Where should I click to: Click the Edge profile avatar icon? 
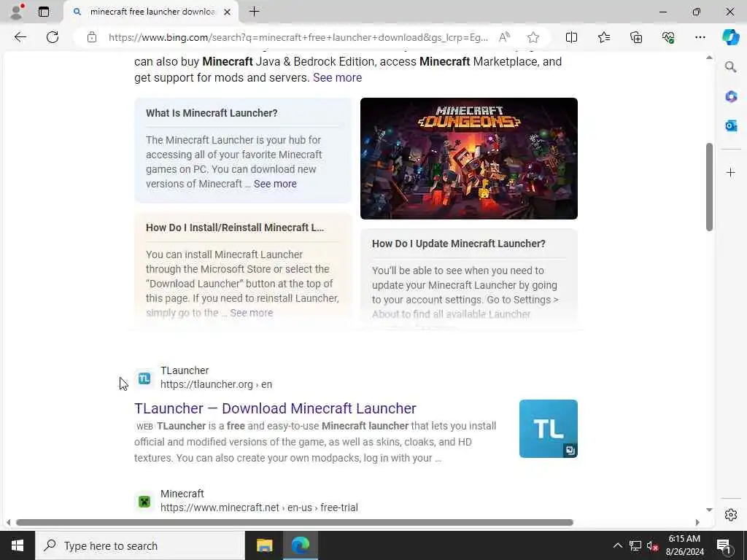point(16,12)
